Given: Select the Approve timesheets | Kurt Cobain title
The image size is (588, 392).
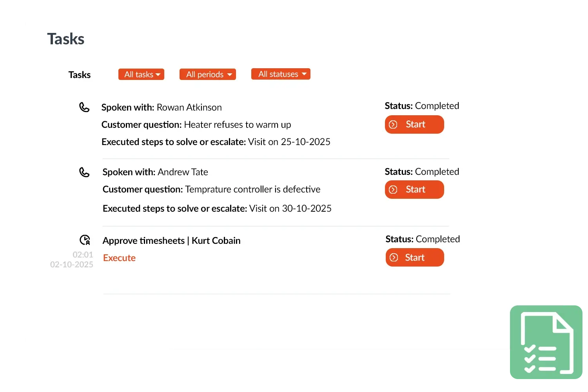Looking at the screenshot, I should tap(171, 241).
